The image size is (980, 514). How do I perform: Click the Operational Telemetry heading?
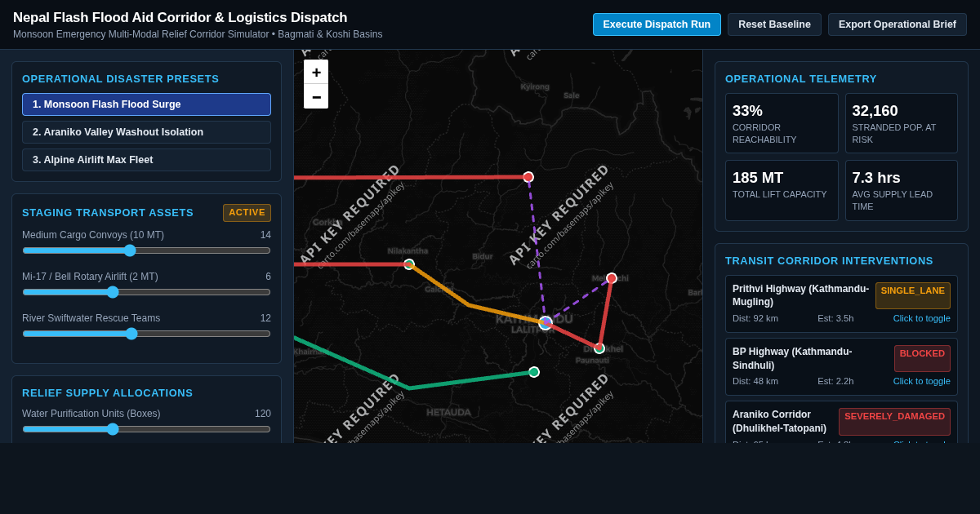point(801,79)
